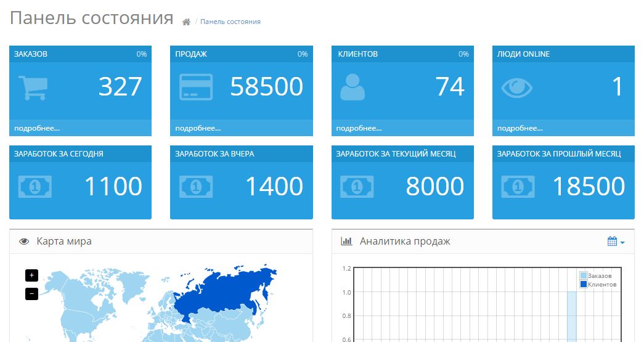This screenshot has width=644, height=342.
Task: Click the money icon in Заработок за сегодня
Action: (x=35, y=187)
